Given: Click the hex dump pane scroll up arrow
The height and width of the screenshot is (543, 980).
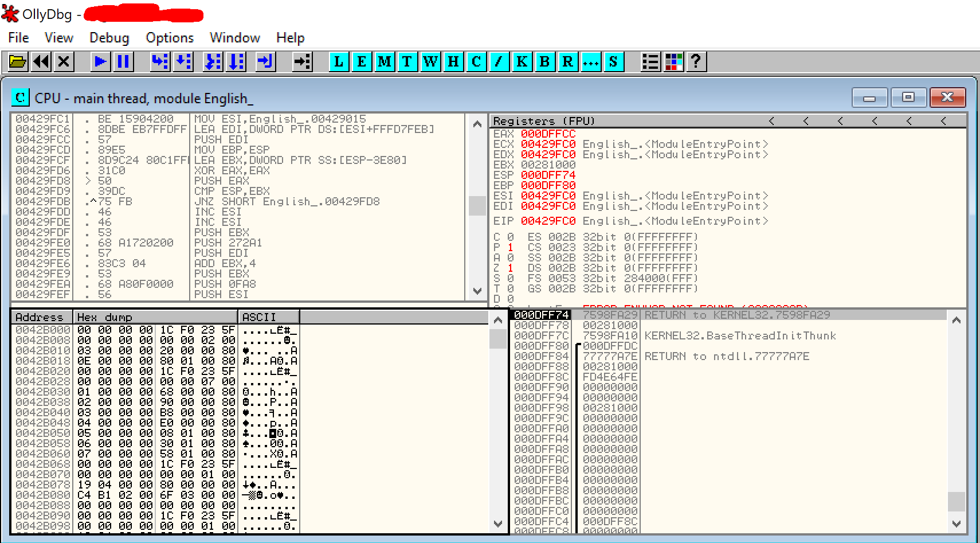Looking at the screenshot, I should (x=497, y=321).
